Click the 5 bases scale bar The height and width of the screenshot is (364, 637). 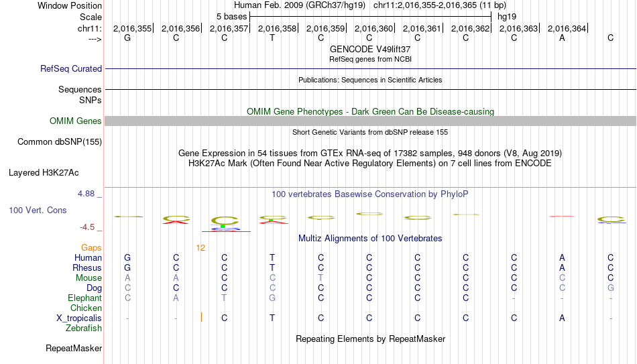click(x=371, y=17)
